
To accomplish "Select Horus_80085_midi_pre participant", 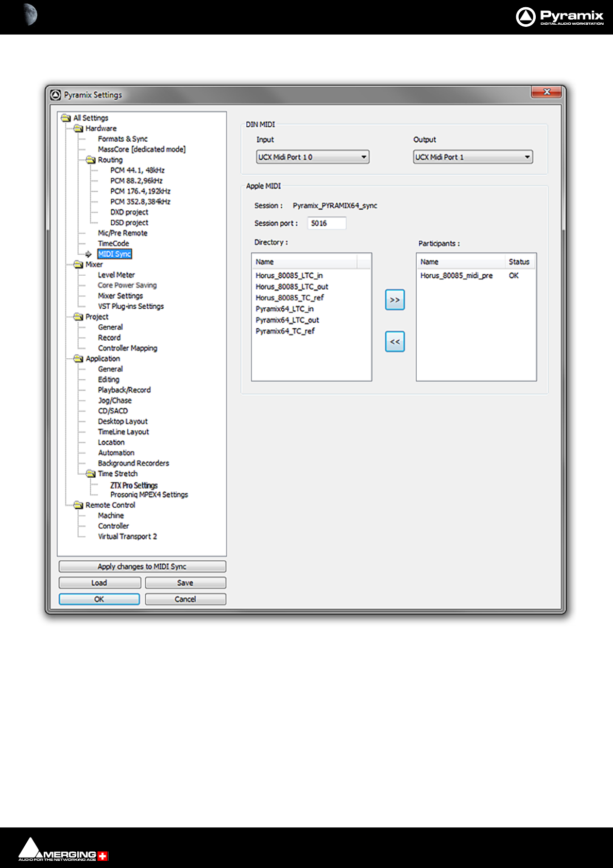I will (456, 276).
